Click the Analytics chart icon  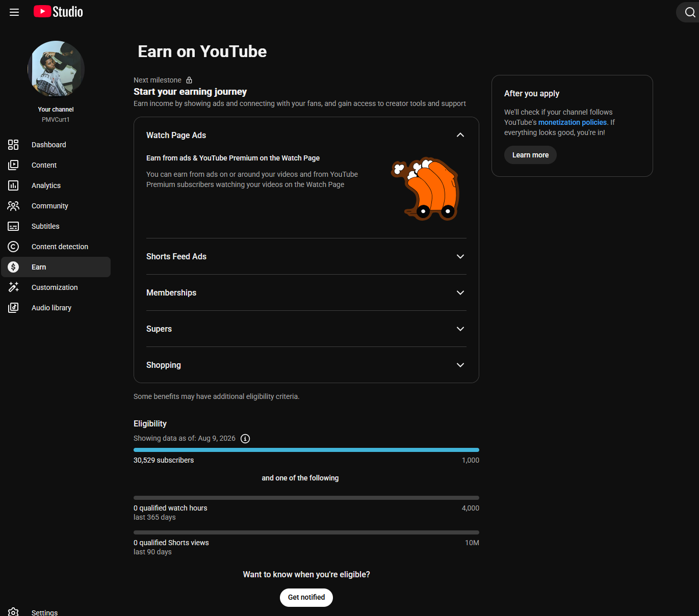pyautogui.click(x=13, y=185)
